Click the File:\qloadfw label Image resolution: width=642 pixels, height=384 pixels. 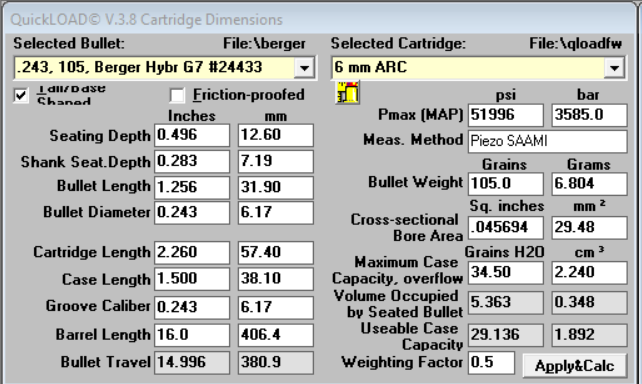[x=576, y=43]
